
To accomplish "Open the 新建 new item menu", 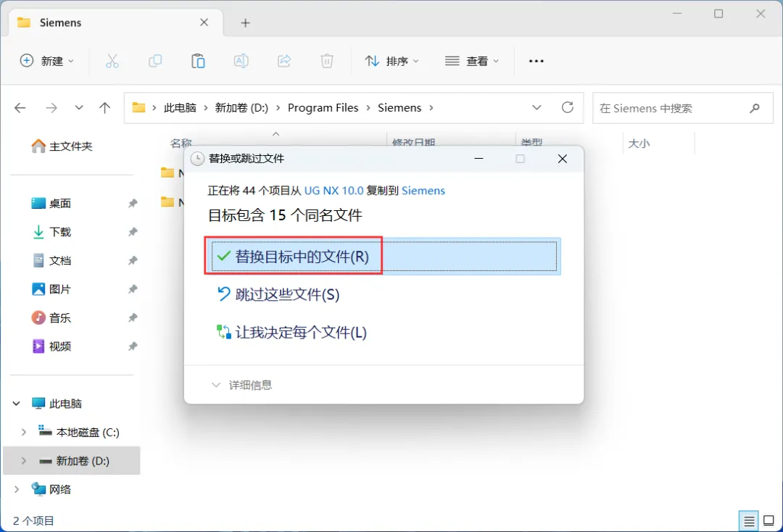I will (x=46, y=61).
